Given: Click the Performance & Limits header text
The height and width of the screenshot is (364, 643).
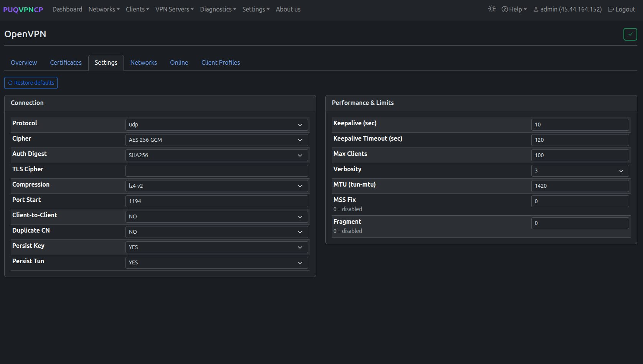Looking at the screenshot, I should click(x=363, y=103).
